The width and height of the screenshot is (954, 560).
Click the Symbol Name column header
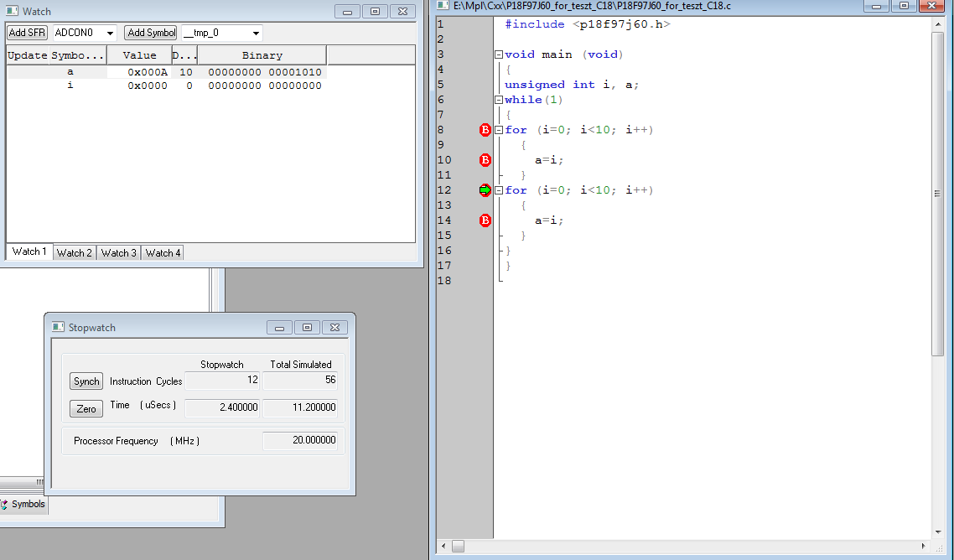coord(78,55)
